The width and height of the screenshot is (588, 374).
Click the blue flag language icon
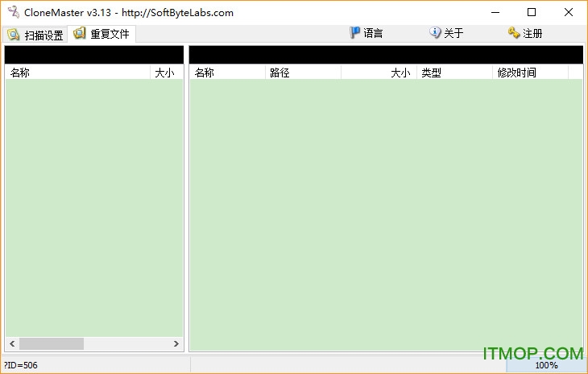pos(354,32)
